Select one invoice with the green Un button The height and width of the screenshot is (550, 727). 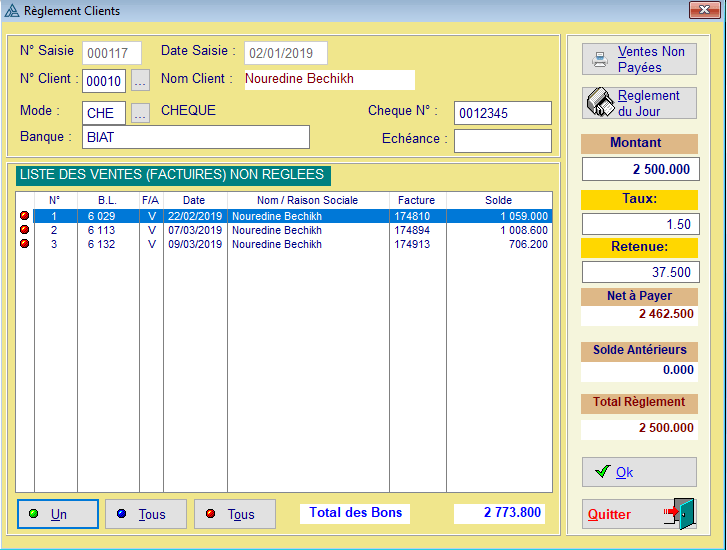[58, 514]
